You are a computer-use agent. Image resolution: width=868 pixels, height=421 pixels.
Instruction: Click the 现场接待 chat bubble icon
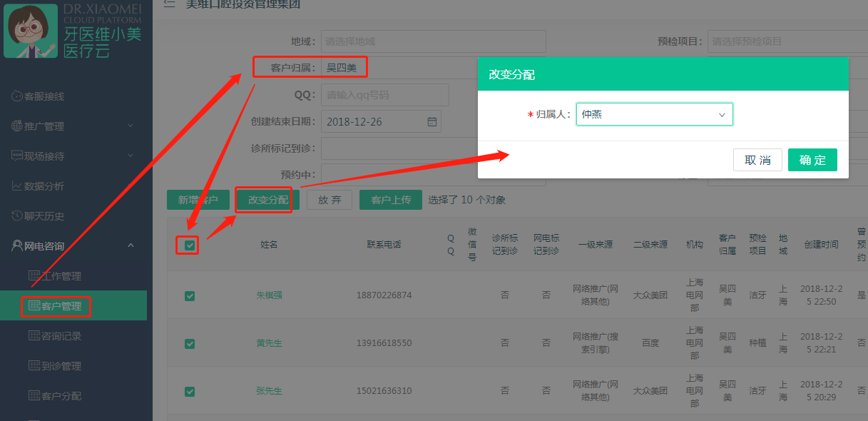coord(17,156)
